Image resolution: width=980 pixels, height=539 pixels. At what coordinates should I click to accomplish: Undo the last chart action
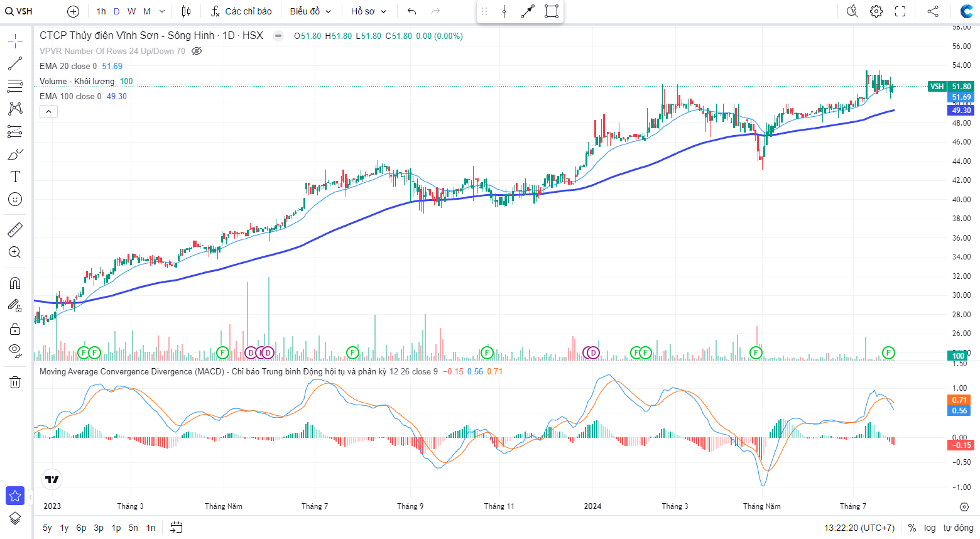click(x=412, y=11)
